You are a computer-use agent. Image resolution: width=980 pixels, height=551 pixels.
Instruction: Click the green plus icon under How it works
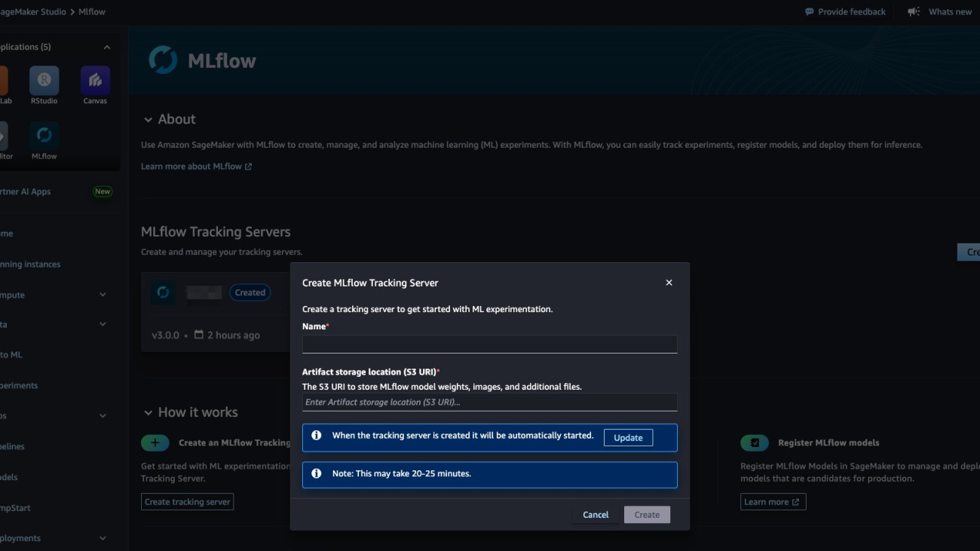[x=155, y=442]
